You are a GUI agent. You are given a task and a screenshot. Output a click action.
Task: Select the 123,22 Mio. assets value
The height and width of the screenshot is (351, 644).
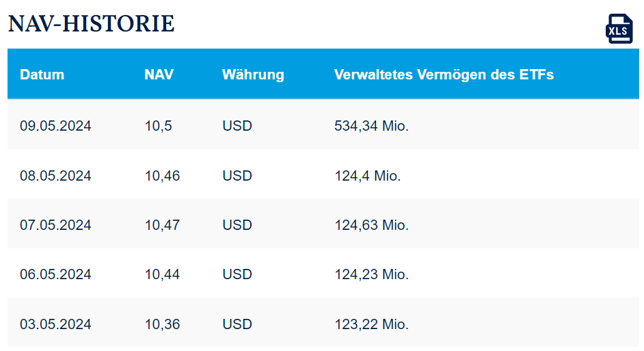pos(371,324)
